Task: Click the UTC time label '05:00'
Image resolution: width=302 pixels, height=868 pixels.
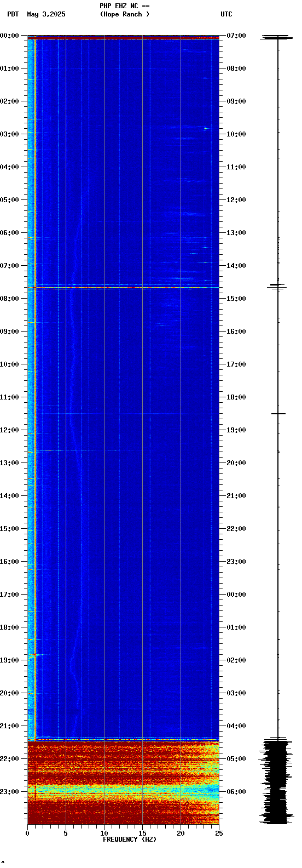Action: point(236,759)
